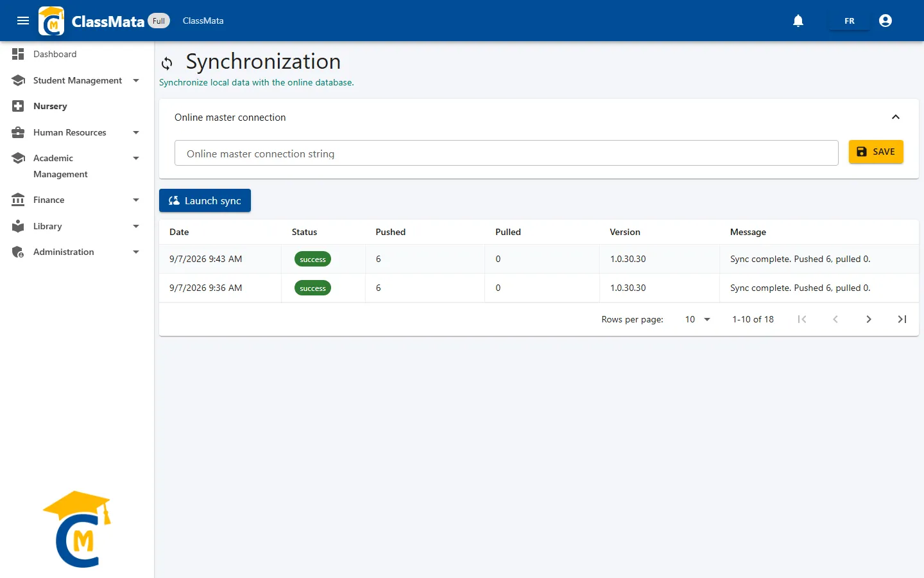Click the Status column header
This screenshot has width=924, height=578.
[304, 232]
